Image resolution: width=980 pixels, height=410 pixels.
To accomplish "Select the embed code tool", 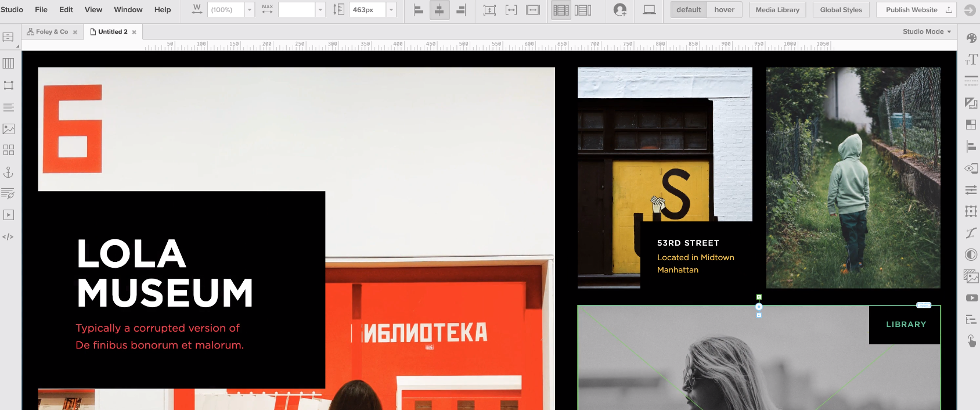I will click(8, 237).
